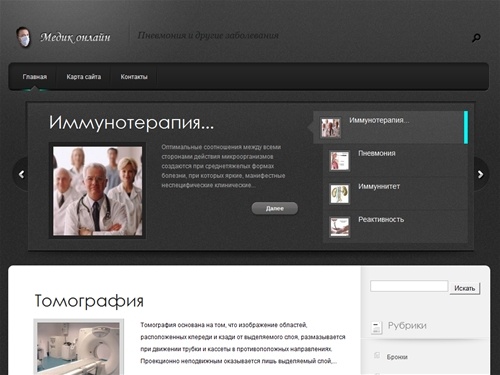Viewport: 500px width, 375px height.
Task: Click the Рубрики sidebar heading
Action: tap(407, 326)
